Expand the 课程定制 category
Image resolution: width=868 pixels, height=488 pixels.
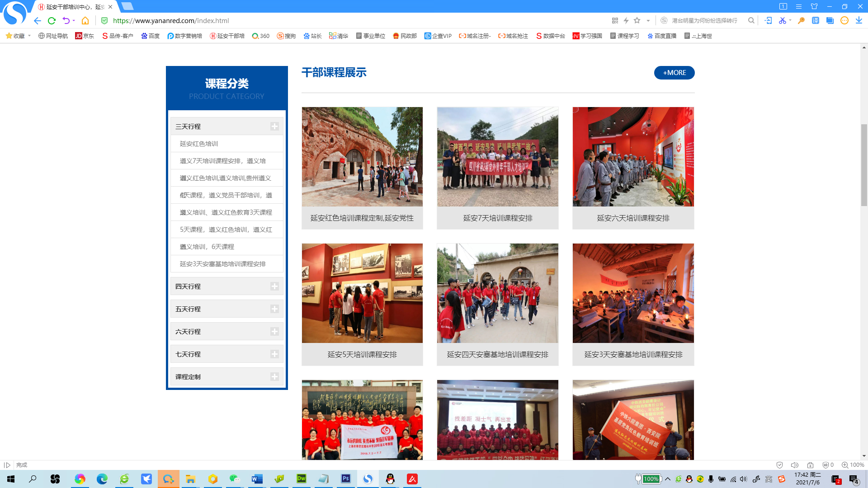[226, 376]
